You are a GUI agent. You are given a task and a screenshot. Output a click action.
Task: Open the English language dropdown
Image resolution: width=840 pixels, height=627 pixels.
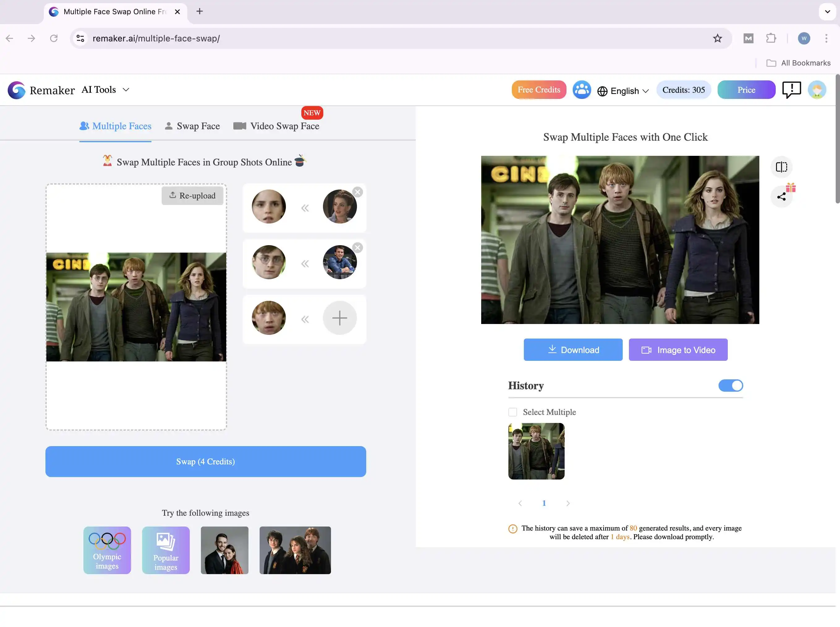(623, 91)
